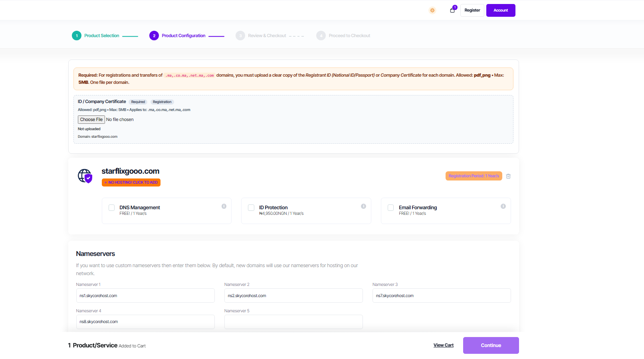Open the View Cart link

tap(443, 345)
